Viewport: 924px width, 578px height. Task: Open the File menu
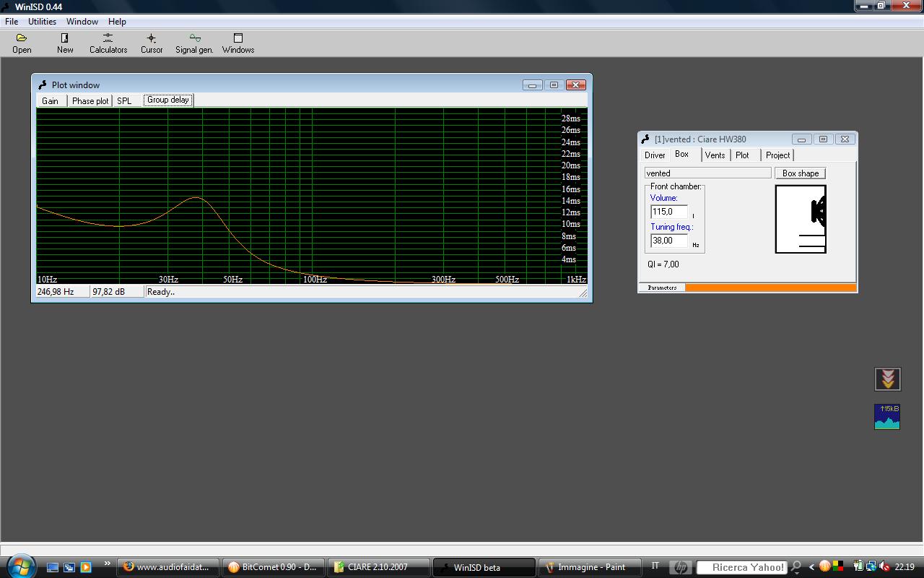tap(12, 22)
